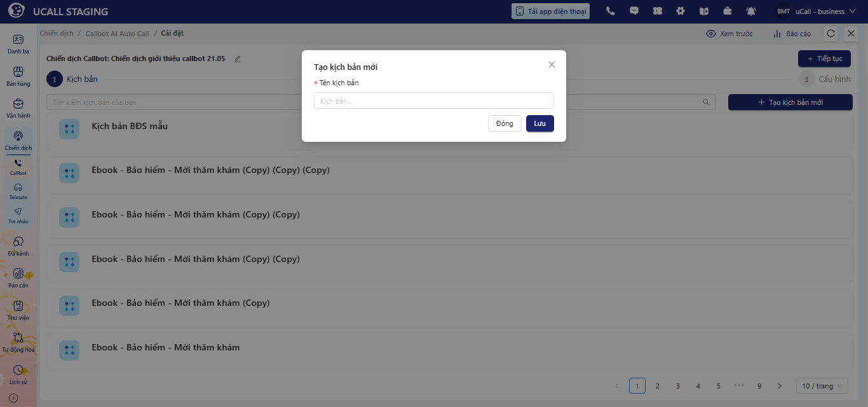The width and height of the screenshot is (868, 407).
Task: Open Bán hàng in the sidebar
Action: tap(18, 76)
